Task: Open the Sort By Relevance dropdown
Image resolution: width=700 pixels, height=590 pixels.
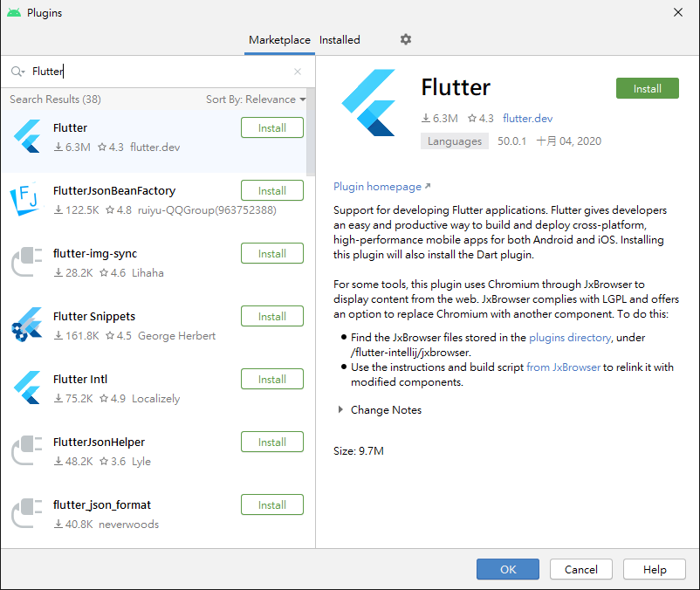Action: pos(256,99)
